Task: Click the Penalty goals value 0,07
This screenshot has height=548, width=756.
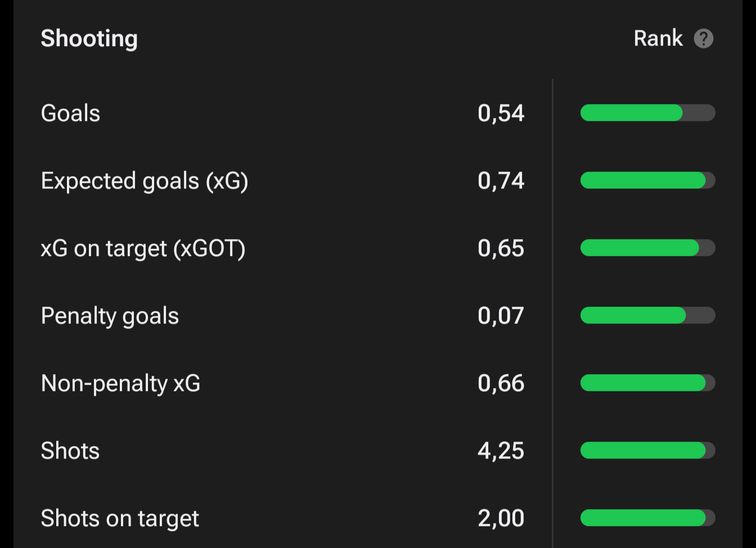Action: [501, 316]
